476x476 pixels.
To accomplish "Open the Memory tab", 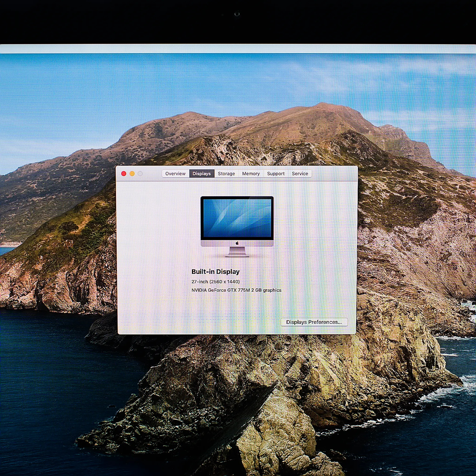I will (251, 174).
